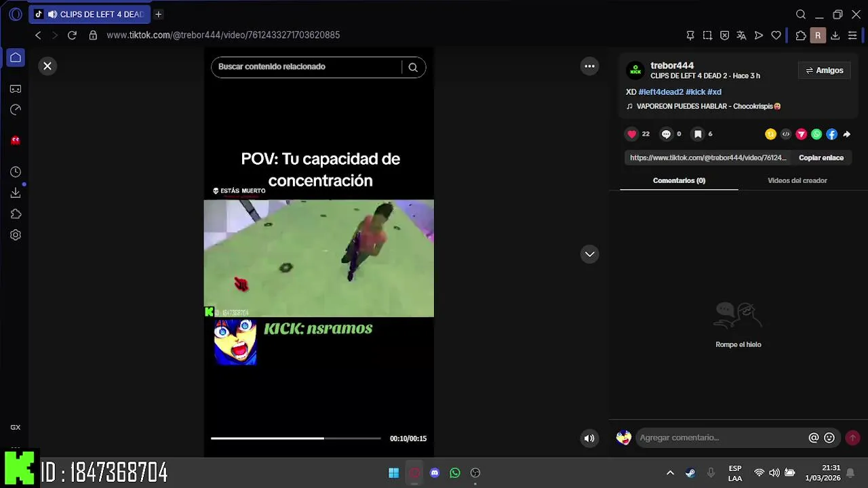Click the pin icon in address bar
868x488 pixels.
pyautogui.click(x=690, y=35)
